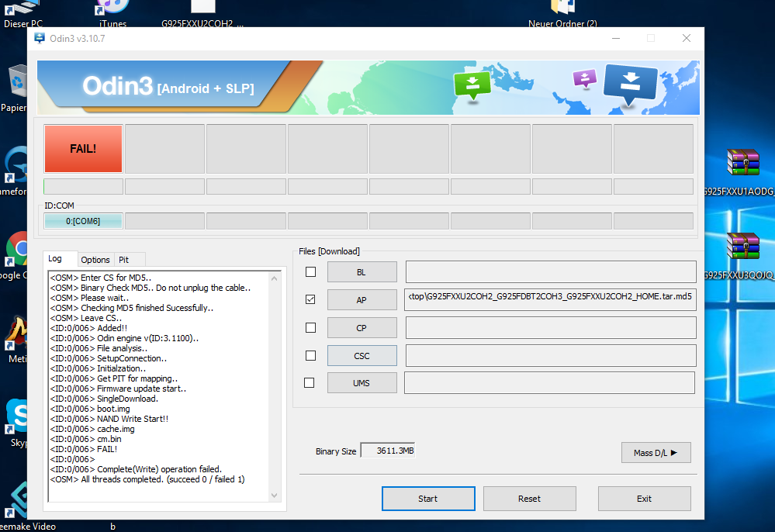Click the CSC file browse button
The width and height of the screenshot is (775, 532).
coord(362,356)
